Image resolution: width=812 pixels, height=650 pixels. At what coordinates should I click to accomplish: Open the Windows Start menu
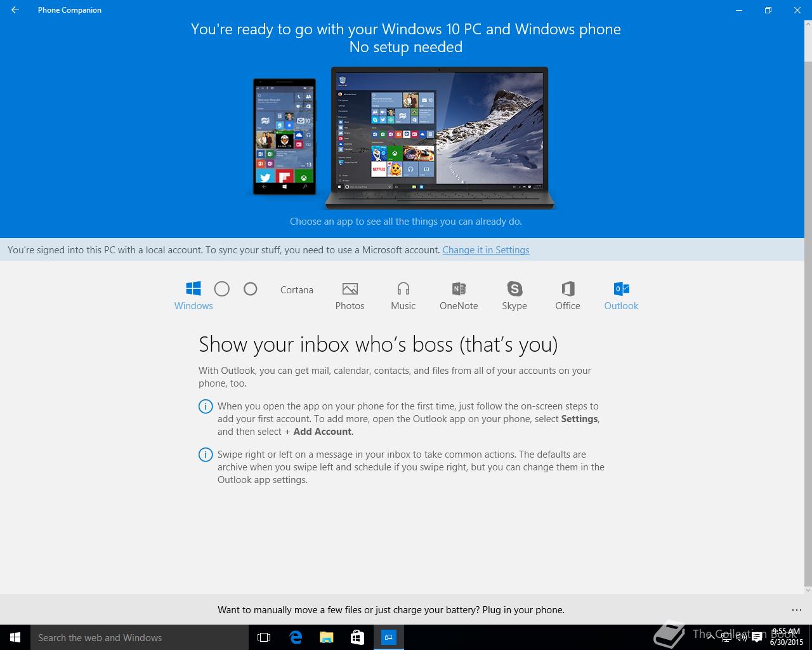pos(15,637)
